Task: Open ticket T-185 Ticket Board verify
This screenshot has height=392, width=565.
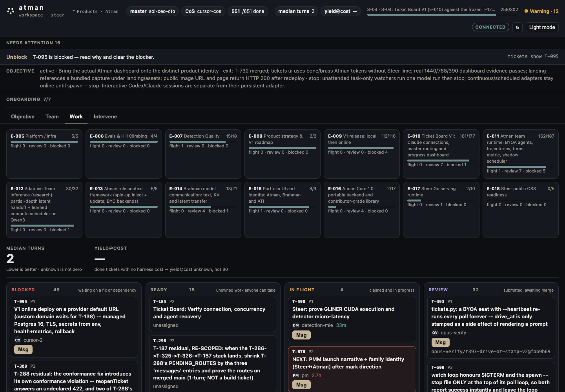Action: click(213, 314)
